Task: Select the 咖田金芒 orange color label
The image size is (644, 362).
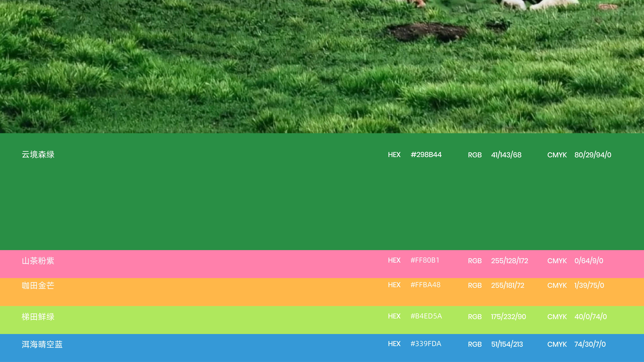Action: coord(38,285)
